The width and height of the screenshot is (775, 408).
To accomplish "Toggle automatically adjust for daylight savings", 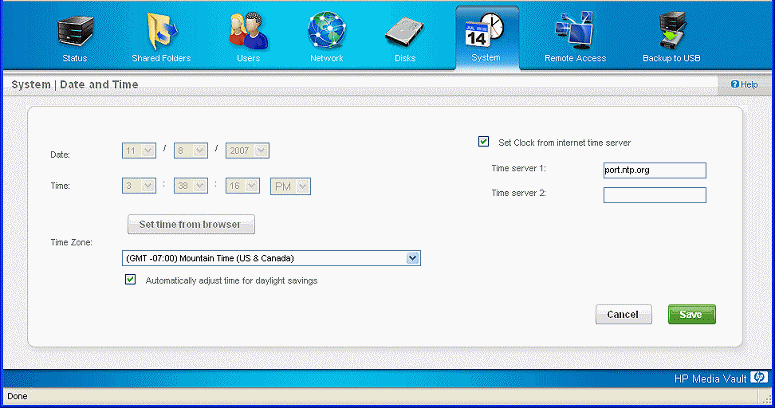I will tap(130, 280).
